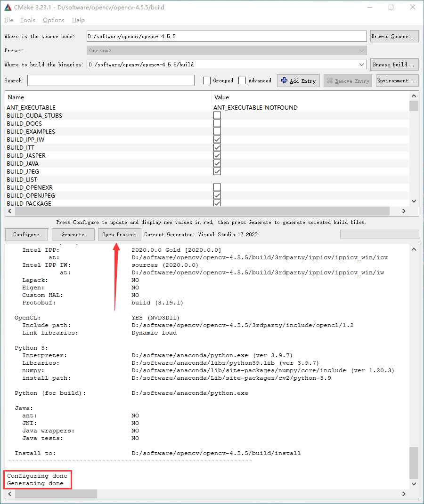
Task: Enable BUILD_DOCS checkbox
Action: tap(217, 123)
